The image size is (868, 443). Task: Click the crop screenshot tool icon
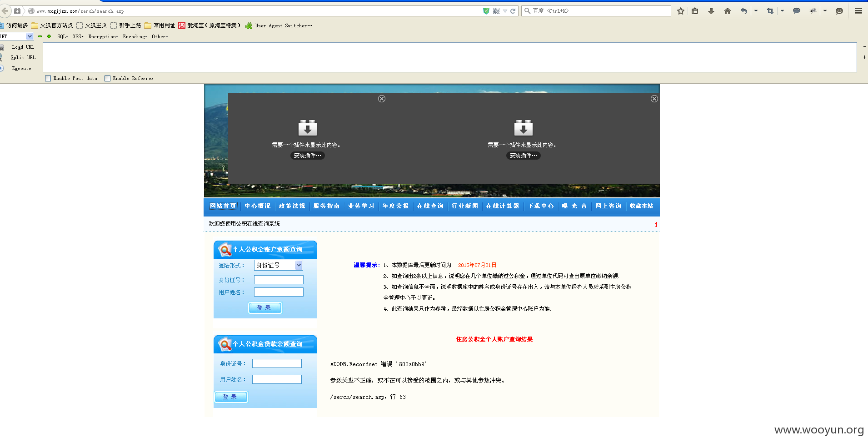770,11
